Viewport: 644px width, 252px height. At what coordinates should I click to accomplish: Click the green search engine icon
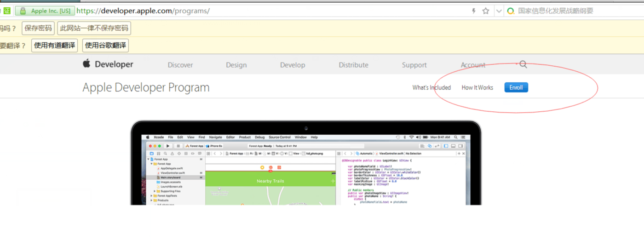pyautogui.click(x=511, y=11)
